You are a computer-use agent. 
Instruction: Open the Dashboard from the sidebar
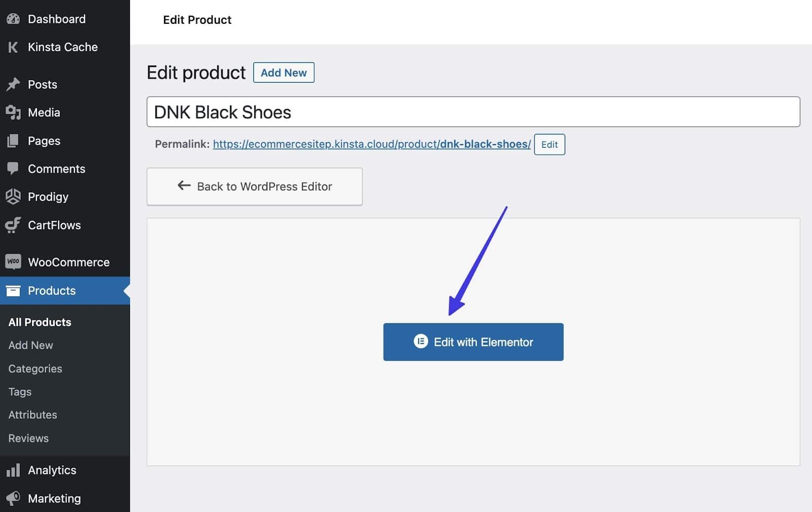point(13,19)
